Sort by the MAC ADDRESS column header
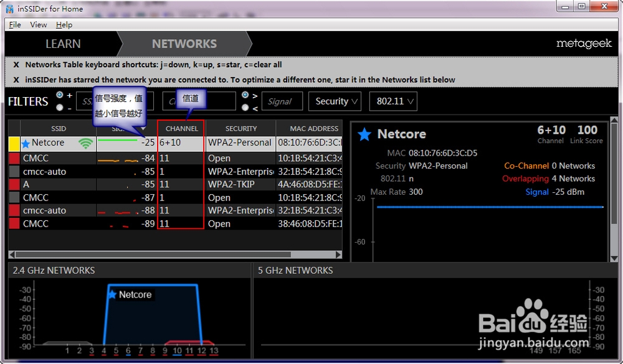The height and width of the screenshot is (364, 623). coord(314,129)
